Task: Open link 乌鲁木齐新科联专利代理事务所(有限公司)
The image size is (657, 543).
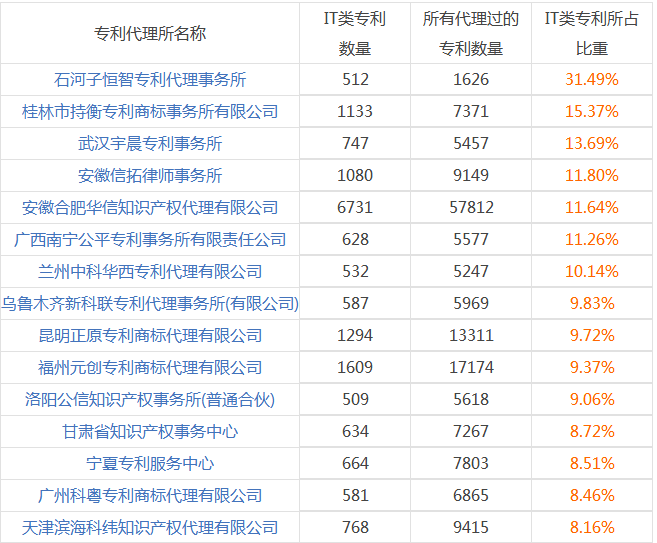Action: pyautogui.click(x=150, y=303)
